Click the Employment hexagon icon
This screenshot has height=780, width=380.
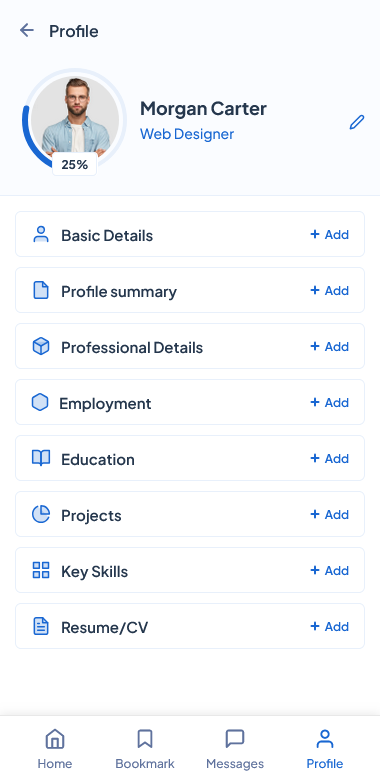[40, 402]
